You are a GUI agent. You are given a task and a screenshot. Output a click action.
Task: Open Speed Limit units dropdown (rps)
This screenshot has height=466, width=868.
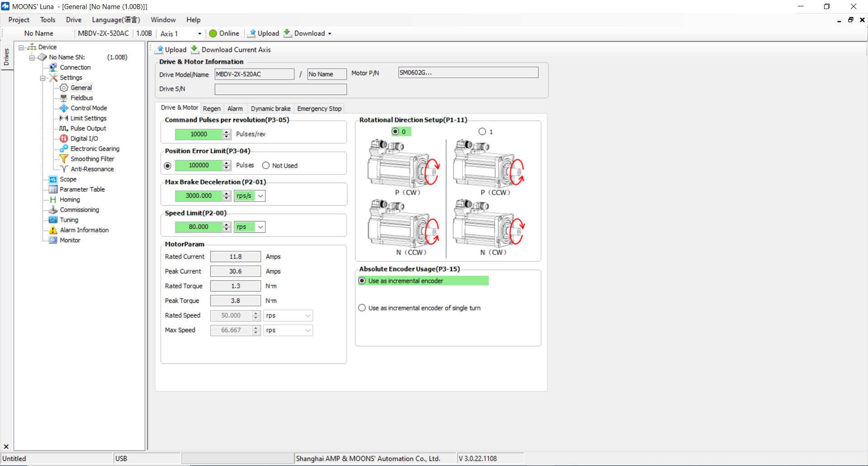click(x=260, y=227)
